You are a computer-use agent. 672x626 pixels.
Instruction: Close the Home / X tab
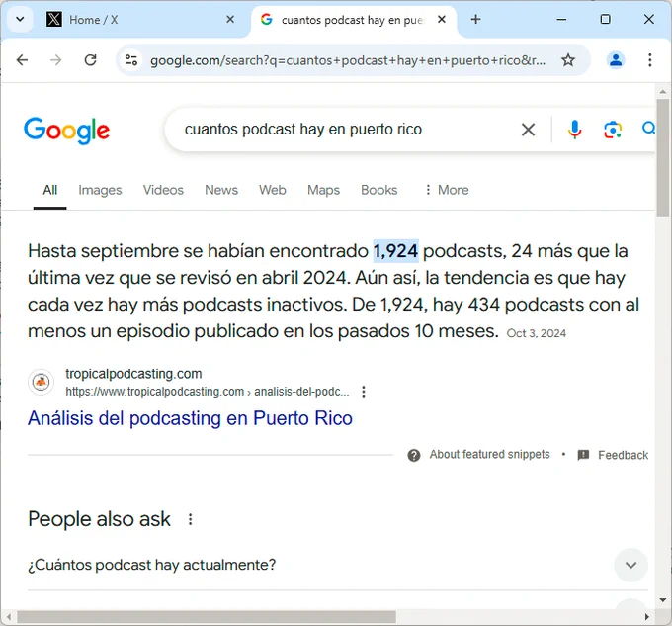(230, 20)
